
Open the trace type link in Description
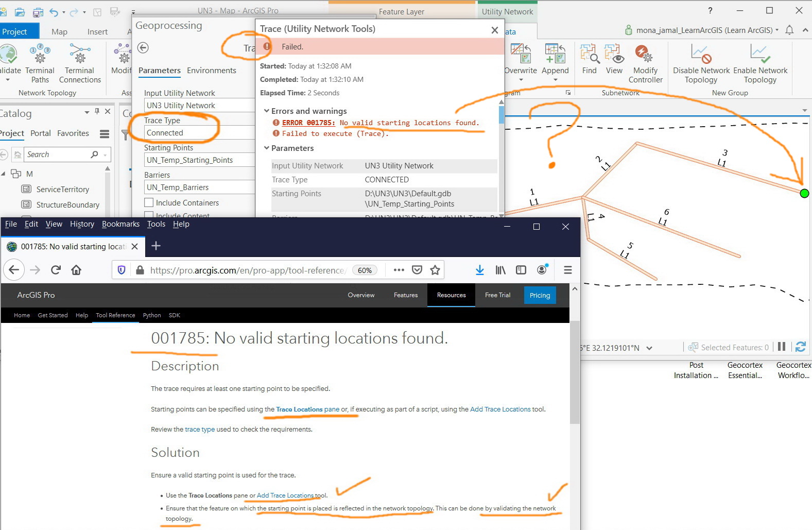point(200,430)
